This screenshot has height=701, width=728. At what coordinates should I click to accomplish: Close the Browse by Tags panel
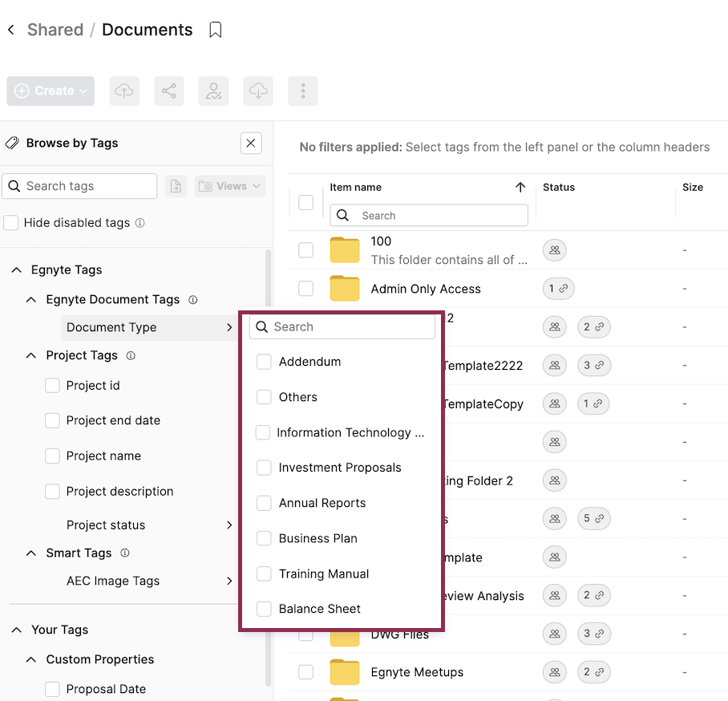point(251,144)
